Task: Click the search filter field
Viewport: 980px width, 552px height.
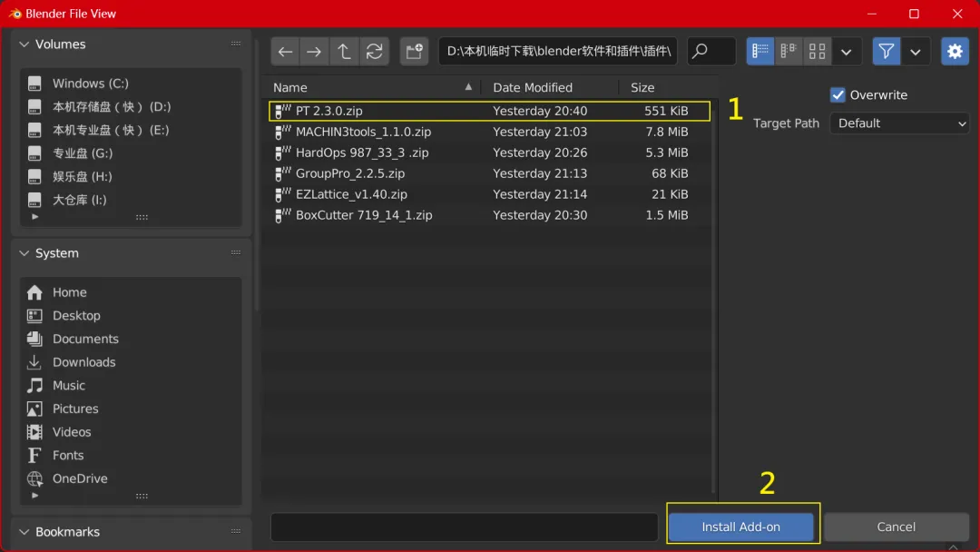Action: [x=711, y=51]
